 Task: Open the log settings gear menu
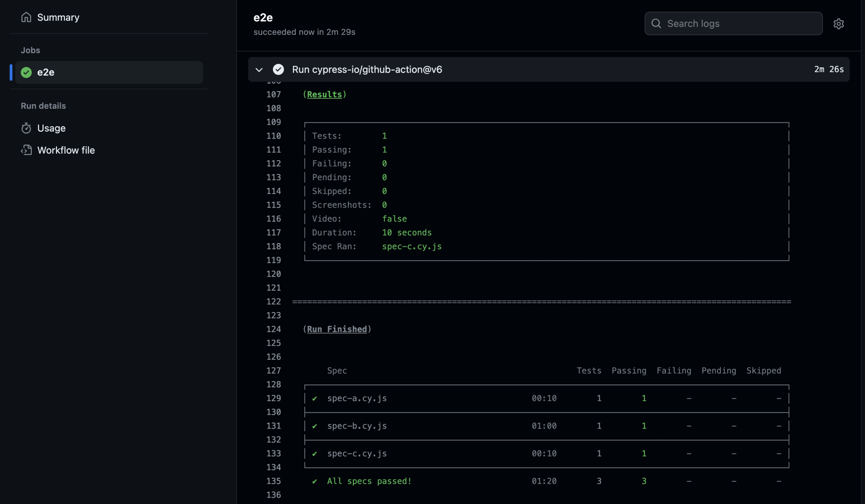point(838,24)
